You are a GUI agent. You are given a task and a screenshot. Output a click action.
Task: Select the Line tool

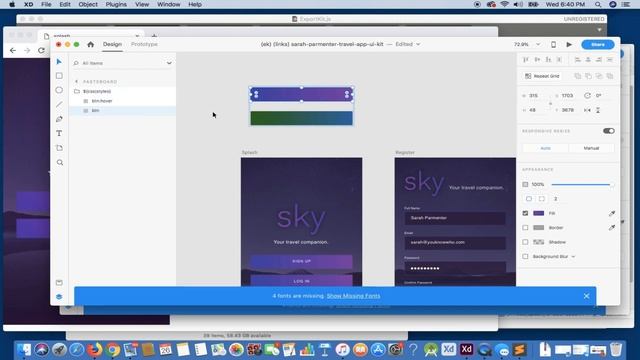[59, 104]
